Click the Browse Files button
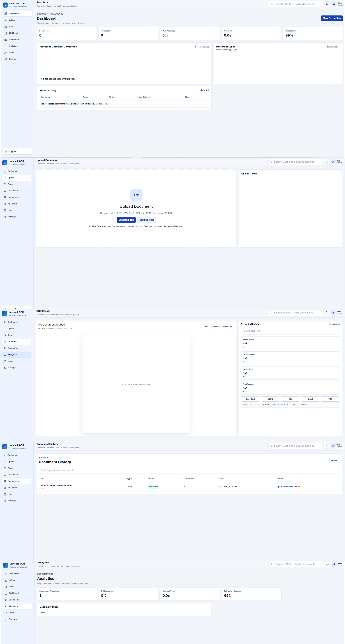345x644 pixels. (126, 220)
